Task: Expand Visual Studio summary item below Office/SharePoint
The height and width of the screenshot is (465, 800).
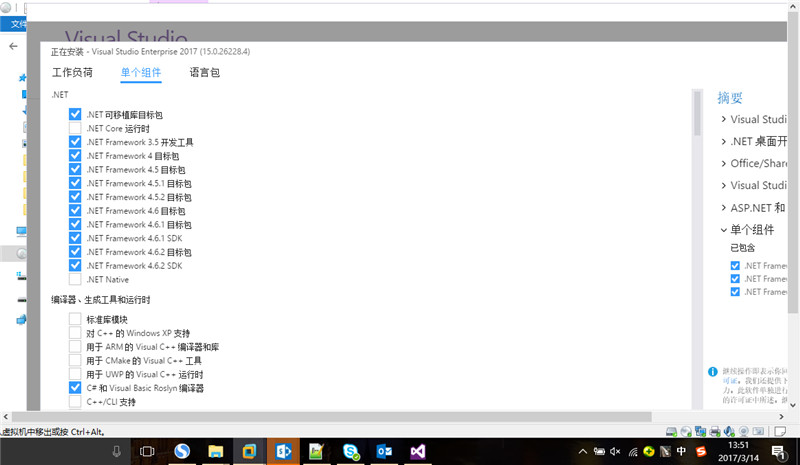Action: [723, 185]
